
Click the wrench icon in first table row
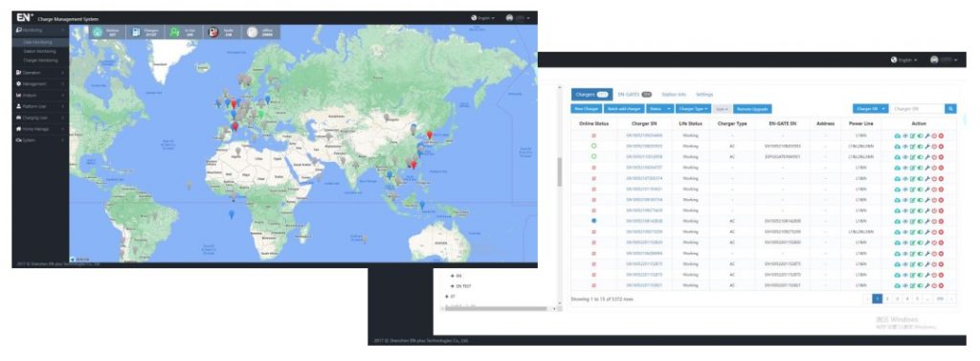click(x=927, y=136)
